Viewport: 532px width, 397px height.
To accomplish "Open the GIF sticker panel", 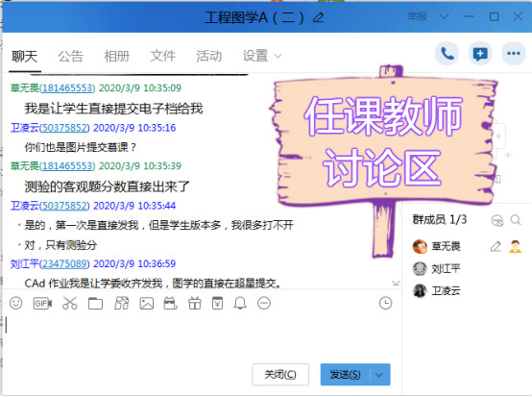I will click(x=42, y=303).
